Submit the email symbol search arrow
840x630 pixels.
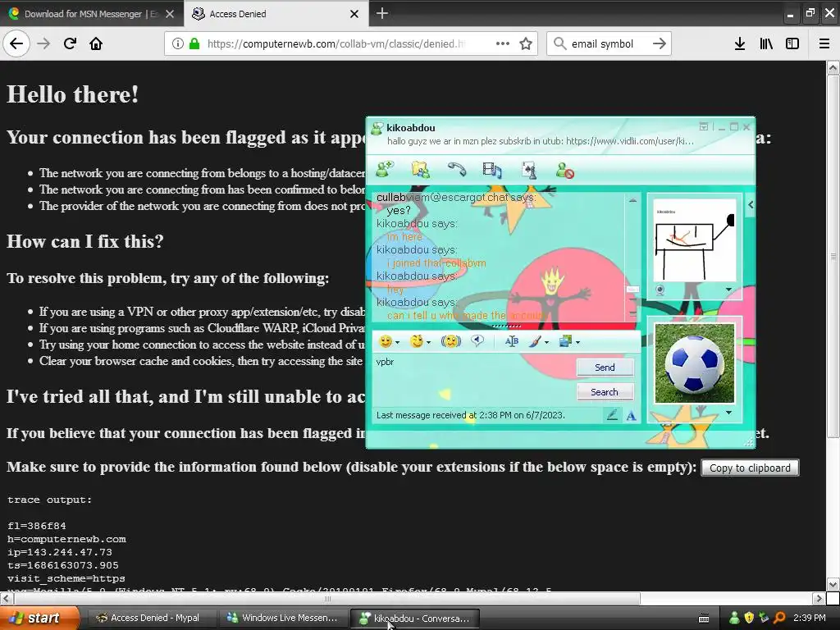(x=659, y=44)
